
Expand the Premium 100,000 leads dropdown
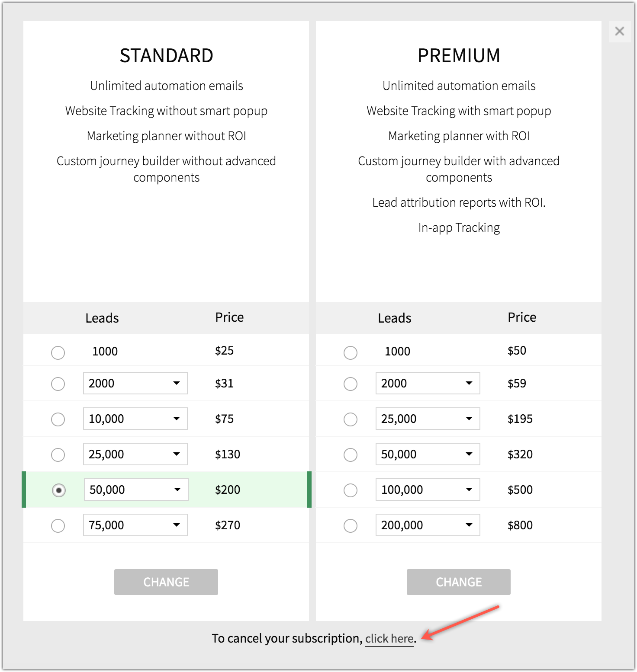coord(428,490)
